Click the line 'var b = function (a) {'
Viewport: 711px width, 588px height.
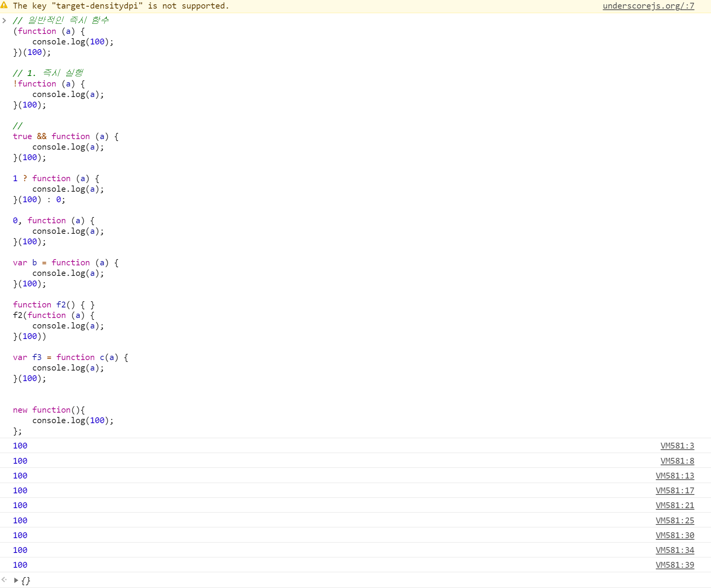(66, 263)
